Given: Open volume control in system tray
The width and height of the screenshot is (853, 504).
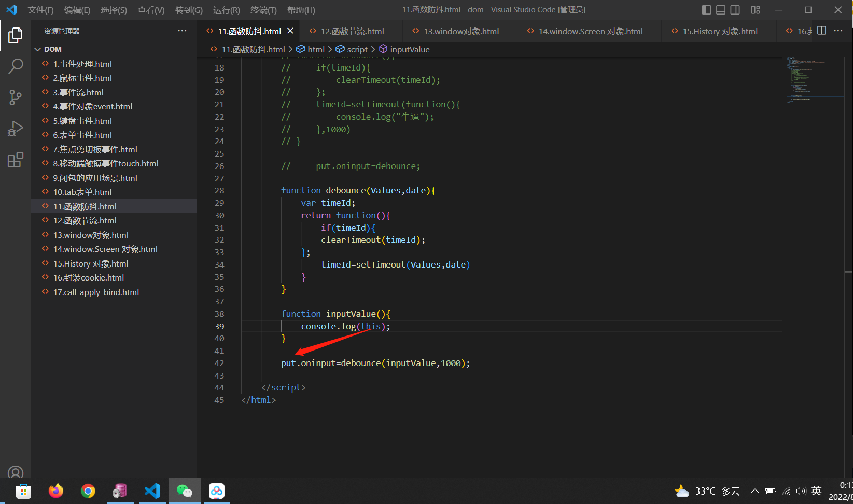Looking at the screenshot, I should click(801, 491).
